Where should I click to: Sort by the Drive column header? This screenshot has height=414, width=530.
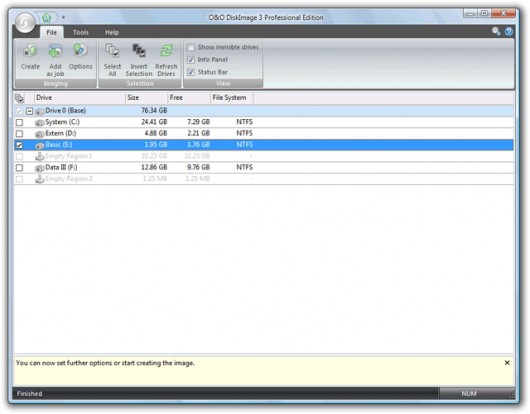[80, 98]
